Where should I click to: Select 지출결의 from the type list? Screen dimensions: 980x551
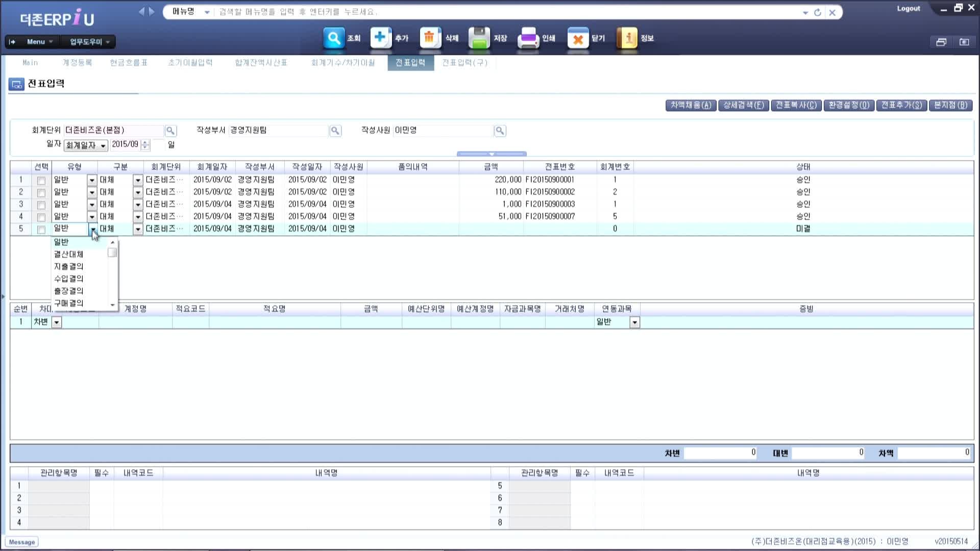tap(69, 266)
